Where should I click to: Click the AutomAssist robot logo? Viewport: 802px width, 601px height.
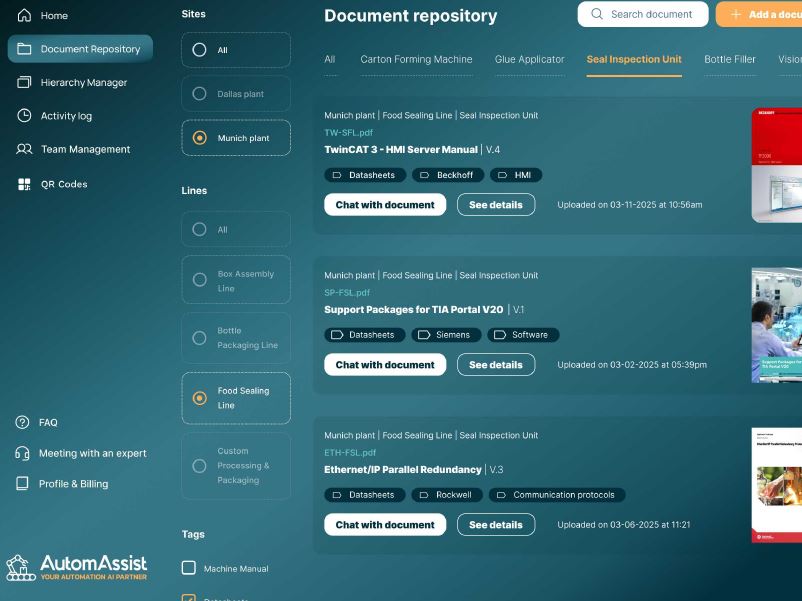tap(20, 568)
